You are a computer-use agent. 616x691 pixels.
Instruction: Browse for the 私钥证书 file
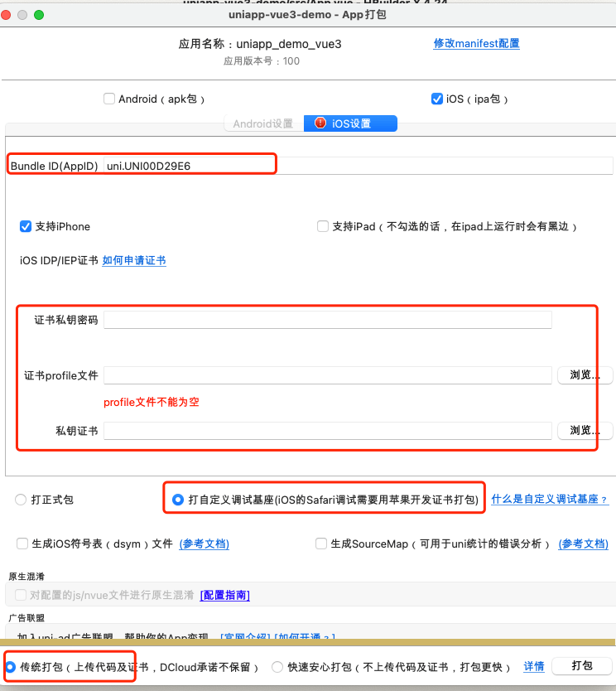pos(585,431)
